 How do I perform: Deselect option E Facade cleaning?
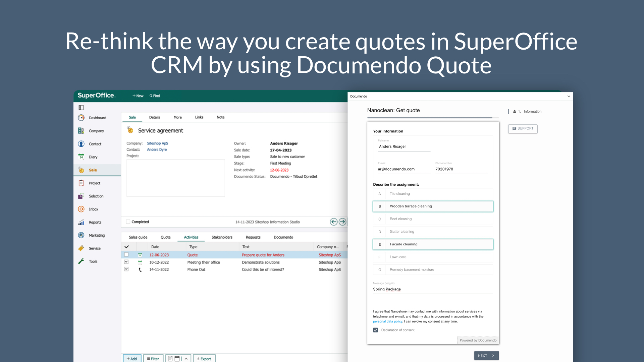pos(433,244)
